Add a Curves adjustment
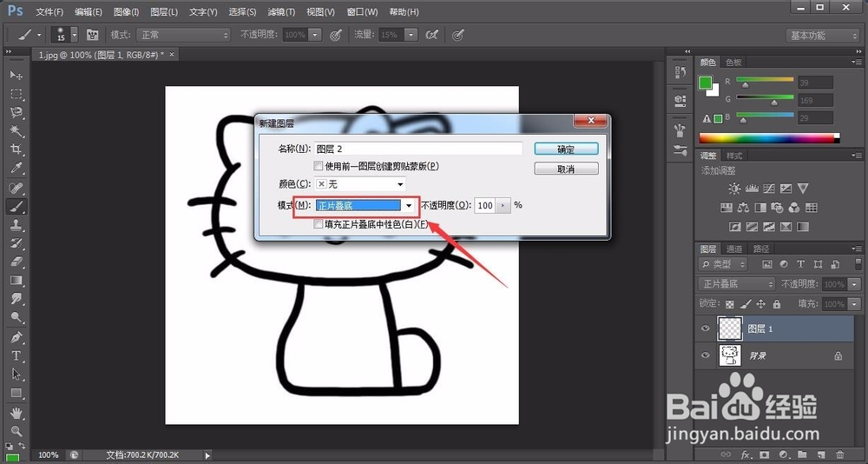The image size is (868, 464). [768, 189]
